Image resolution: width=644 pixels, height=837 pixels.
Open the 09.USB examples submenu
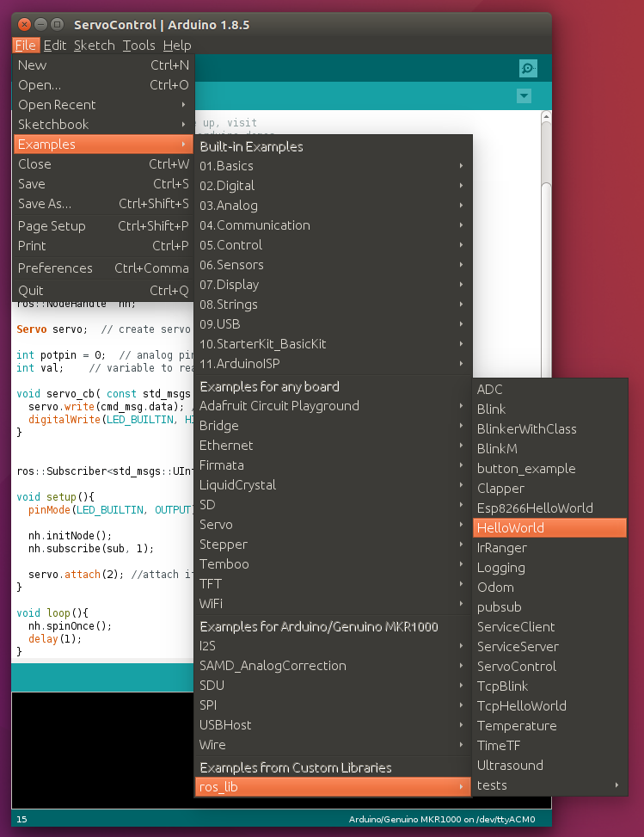pyautogui.click(x=333, y=324)
